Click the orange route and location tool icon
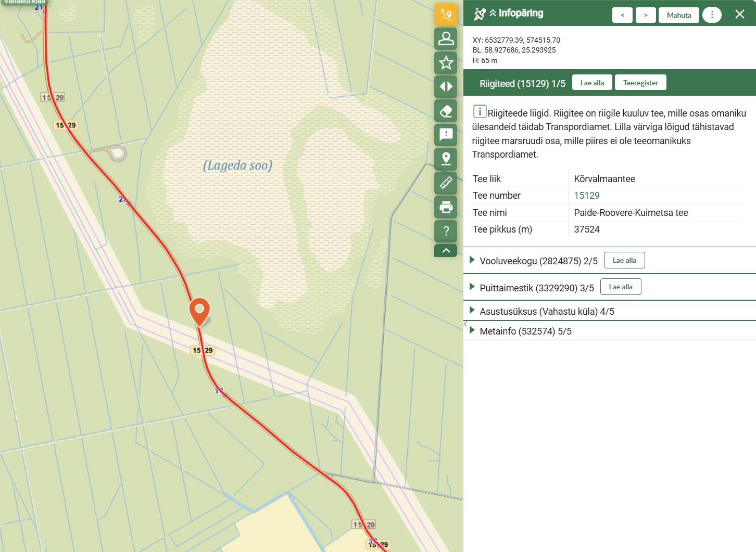The height and width of the screenshot is (552, 756). tap(446, 15)
